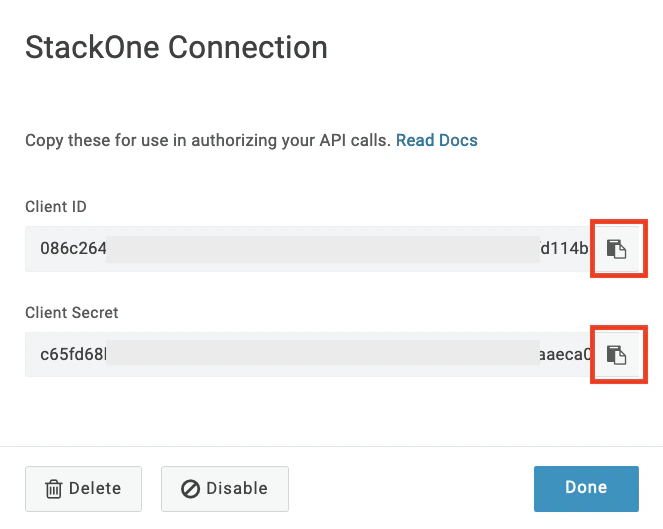Click the Delete button label
The height and width of the screenshot is (529, 663).
coord(95,488)
